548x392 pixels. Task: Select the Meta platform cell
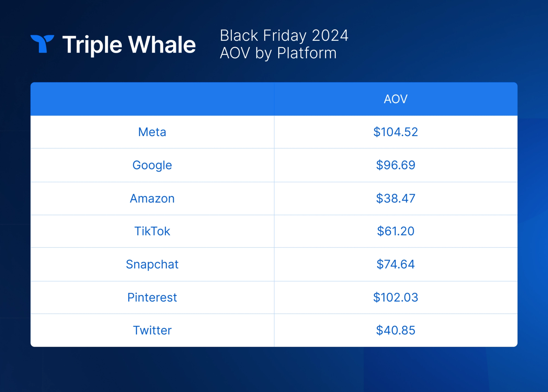(152, 132)
